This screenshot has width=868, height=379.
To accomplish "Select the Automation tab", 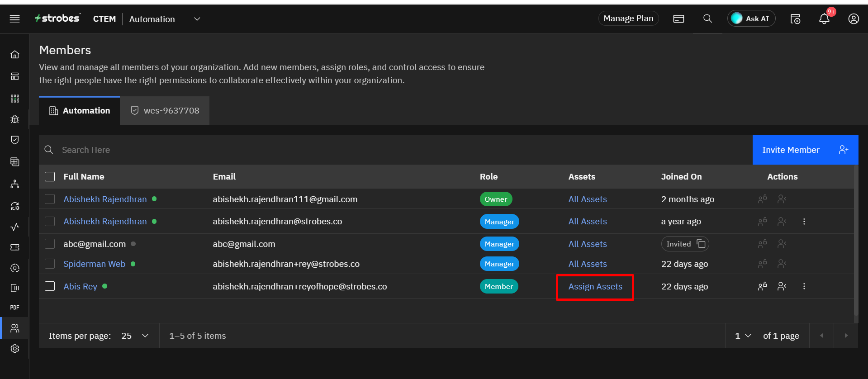I will coord(80,111).
